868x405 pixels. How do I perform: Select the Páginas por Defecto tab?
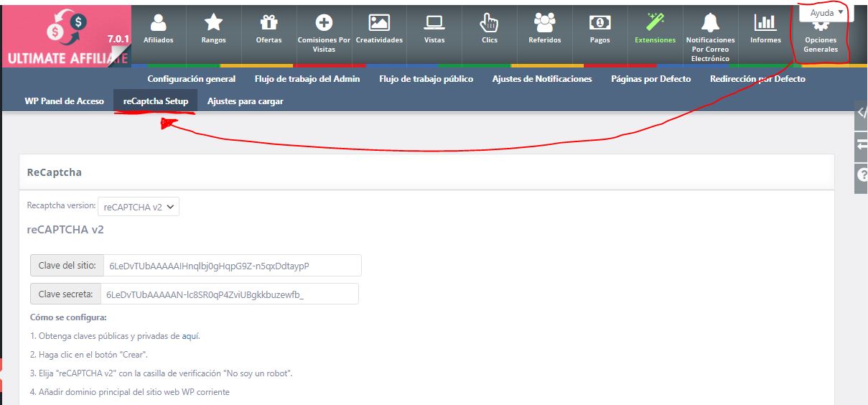pos(650,79)
